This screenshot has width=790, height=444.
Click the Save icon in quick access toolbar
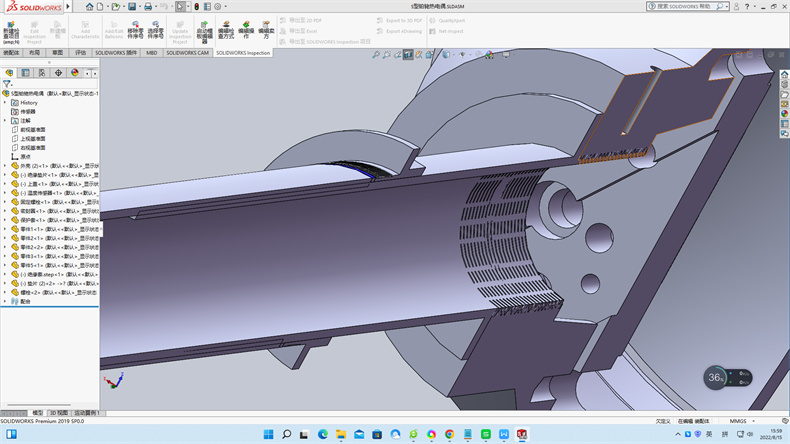pos(130,6)
